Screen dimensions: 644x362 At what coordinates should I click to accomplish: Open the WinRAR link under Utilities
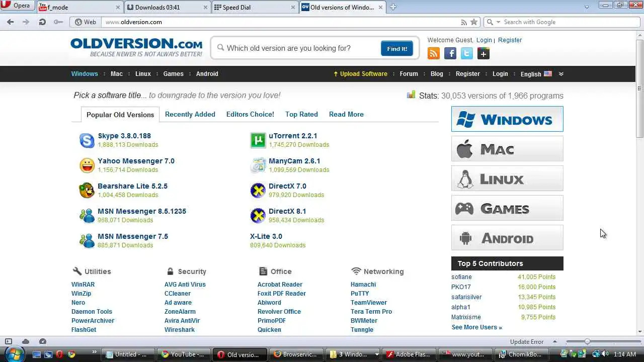click(83, 285)
